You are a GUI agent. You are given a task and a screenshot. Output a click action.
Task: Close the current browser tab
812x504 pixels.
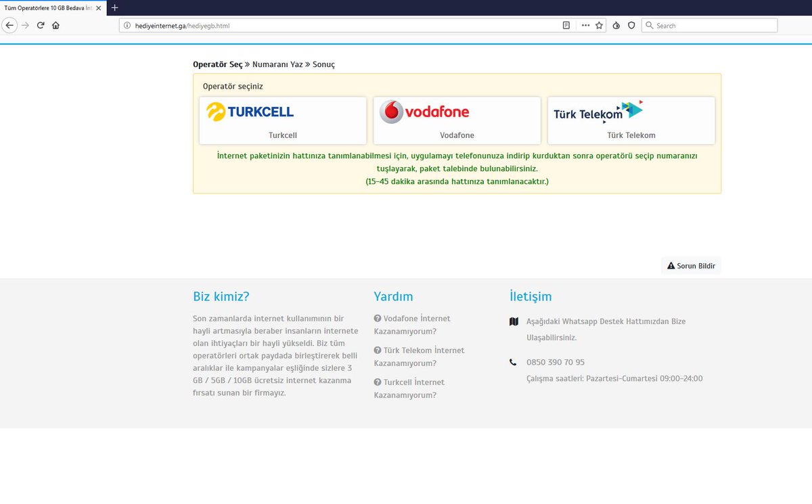click(x=99, y=7)
